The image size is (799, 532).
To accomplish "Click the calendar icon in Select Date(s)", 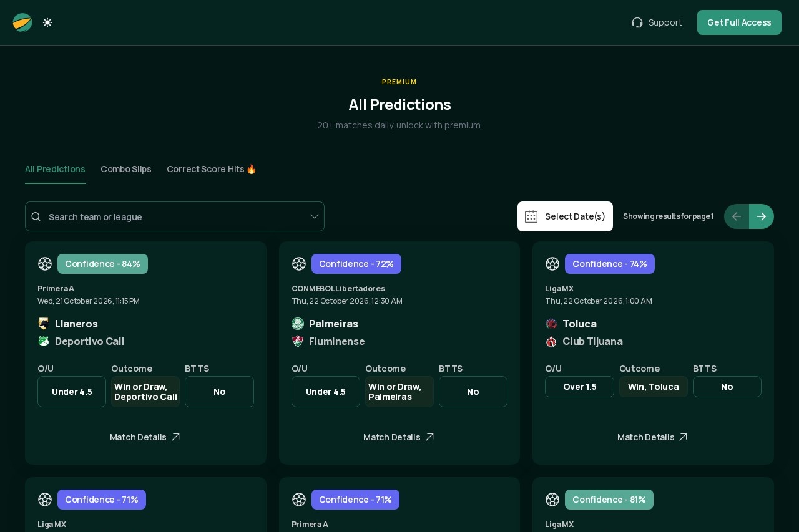I will click(531, 216).
